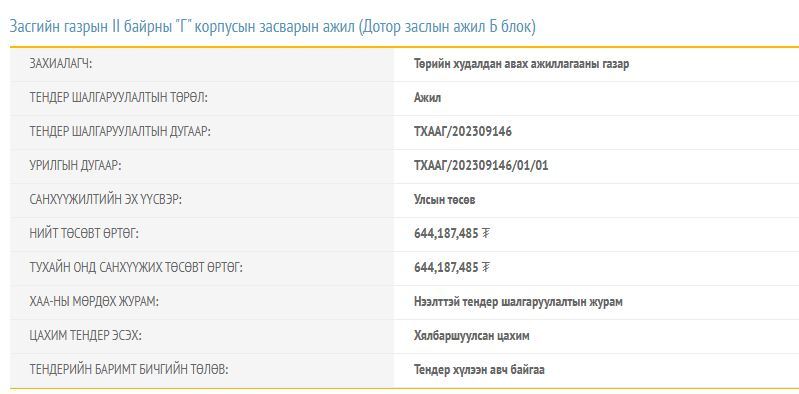This screenshot has height=394, width=799.
Task: Click the tugrik symbol beside total budget amount
Action: 486,234
